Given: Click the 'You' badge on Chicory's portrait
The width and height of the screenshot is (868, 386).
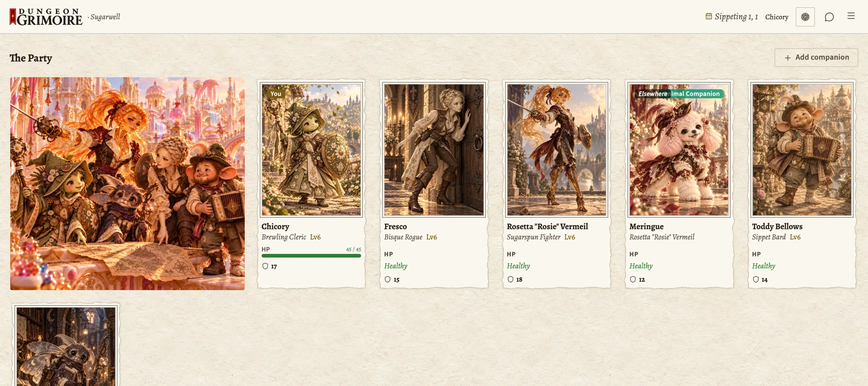Looking at the screenshot, I should [x=276, y=94].
